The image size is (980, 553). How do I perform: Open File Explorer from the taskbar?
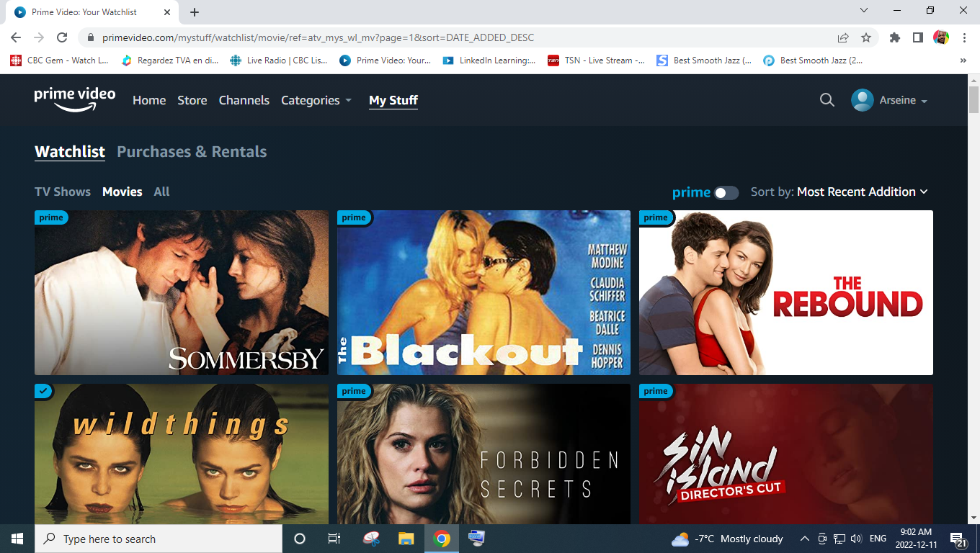406,539
